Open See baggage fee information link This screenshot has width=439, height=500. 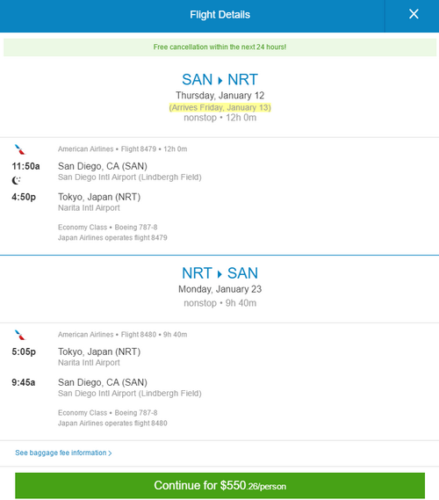[63, 453]
